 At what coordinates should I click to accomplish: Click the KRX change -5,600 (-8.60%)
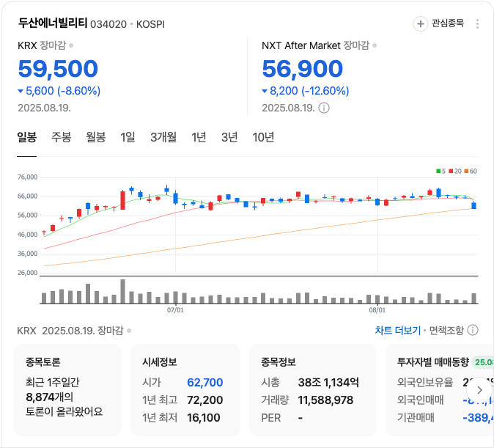(x=59, y=91)
